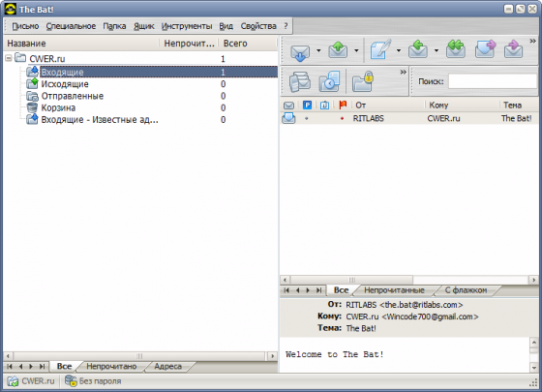Open dropdown arrow next to Get mail
The height and width of the screenshot is (392, 542).
point(318,50)
